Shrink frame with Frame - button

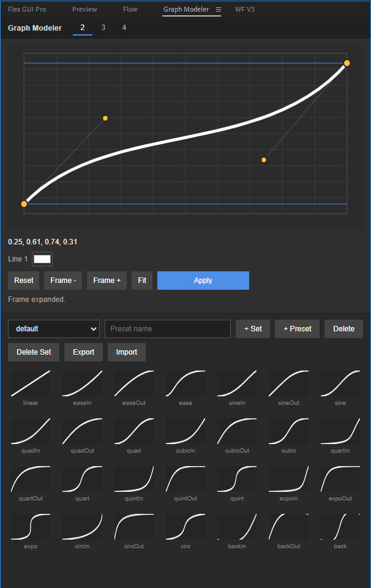pyautogui.click(x=63, y=281)
